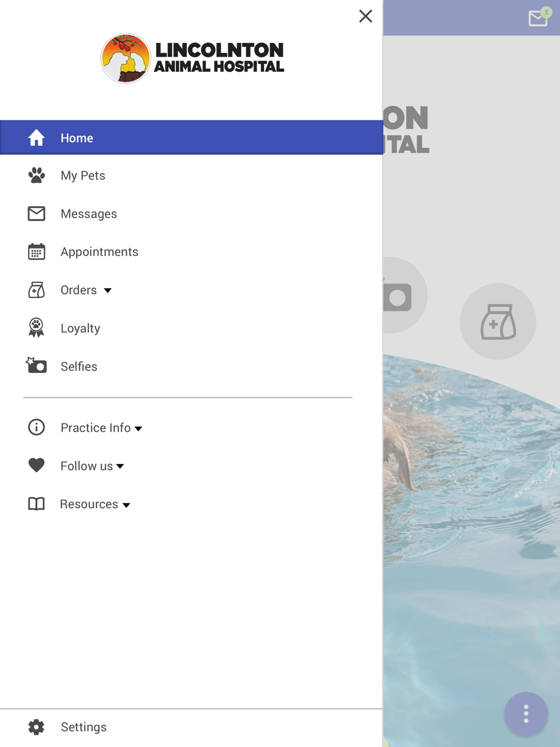This screenshot has height=747, width=560.
Task: Click the Messages envelope icon in menu
Action: 36,213
